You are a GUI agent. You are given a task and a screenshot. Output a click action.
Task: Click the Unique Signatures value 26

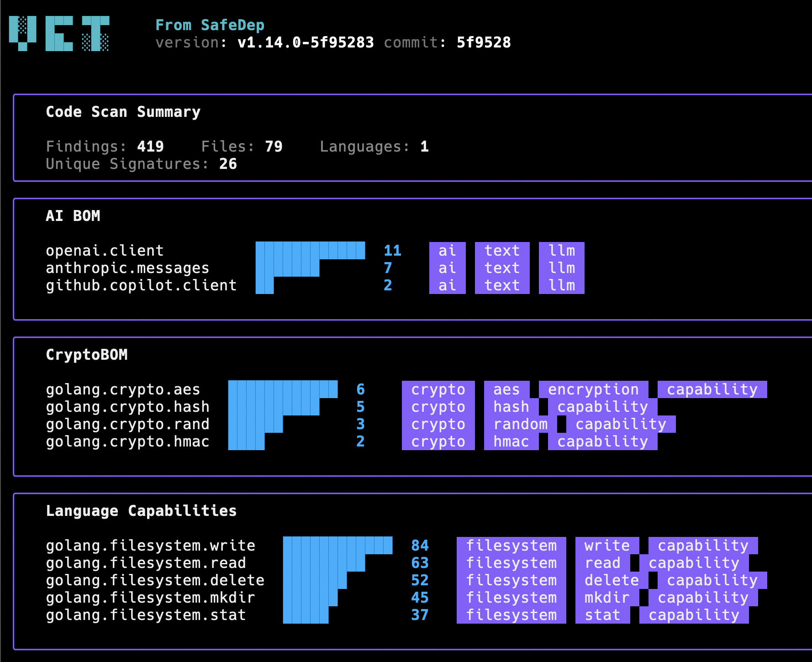(x=228, y=164)
